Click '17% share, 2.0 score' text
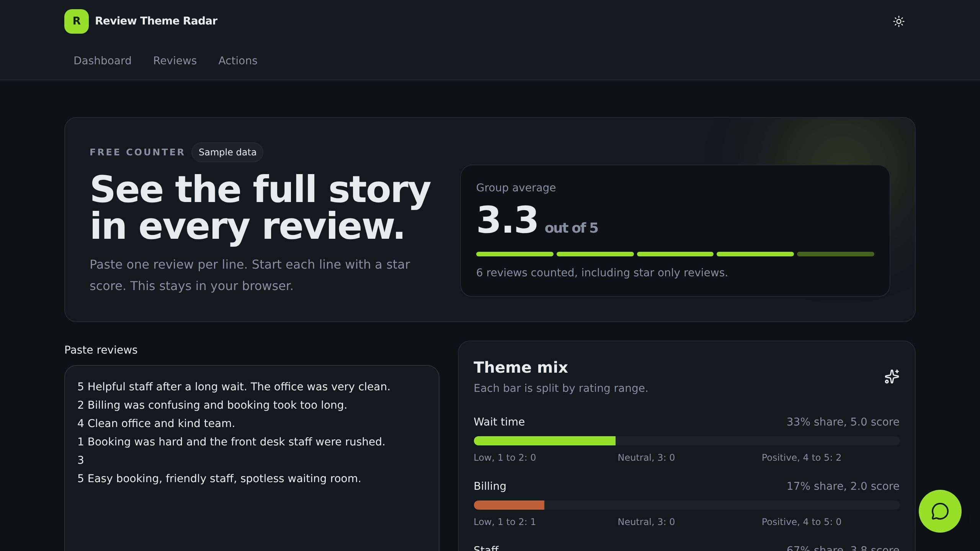Viewport: 980px width, 551px height. point(843,486)
